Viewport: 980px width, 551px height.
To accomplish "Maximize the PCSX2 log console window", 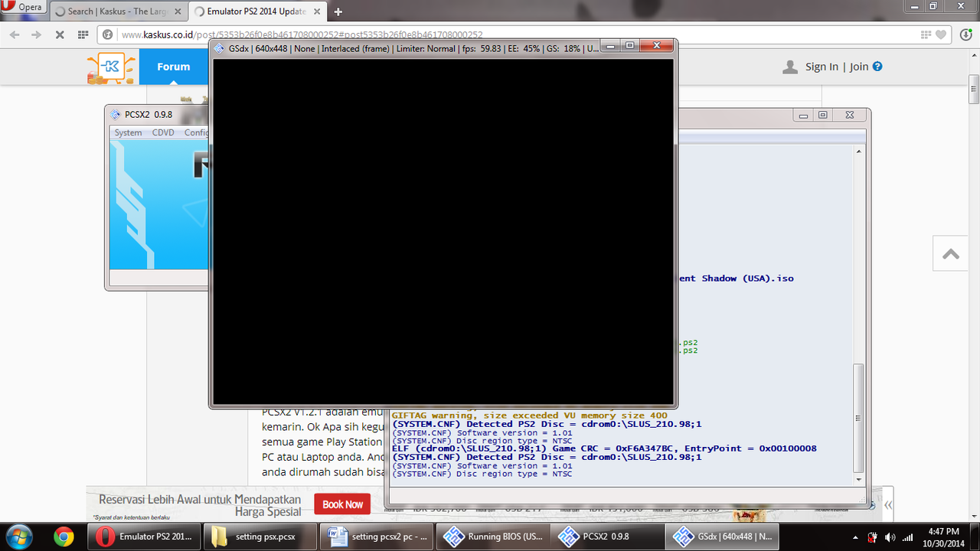I will [823, 116].
